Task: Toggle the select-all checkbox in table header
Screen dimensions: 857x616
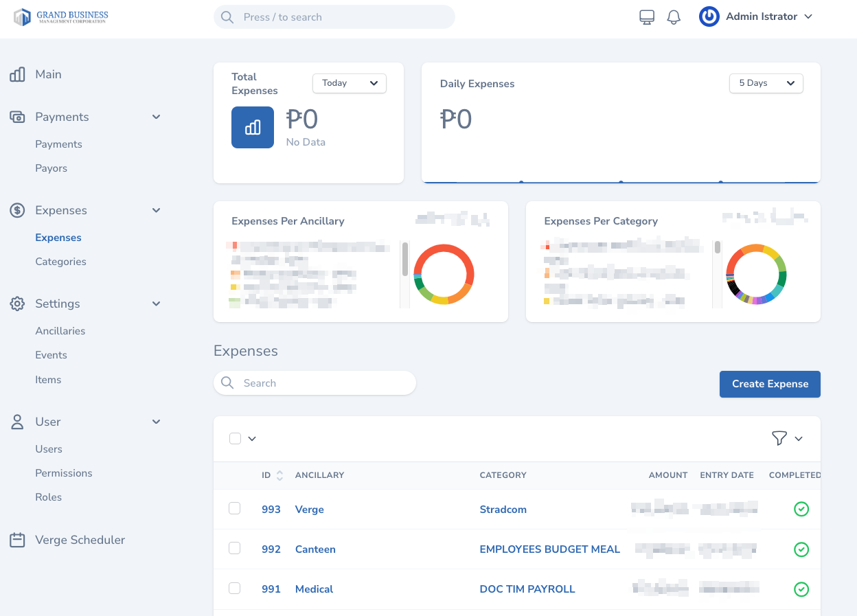Action: (x=236, y=438)
